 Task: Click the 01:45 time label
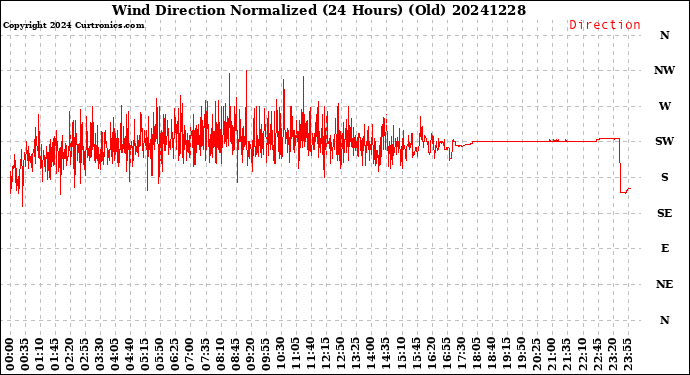pyautogui.click(x=55, y=354)
